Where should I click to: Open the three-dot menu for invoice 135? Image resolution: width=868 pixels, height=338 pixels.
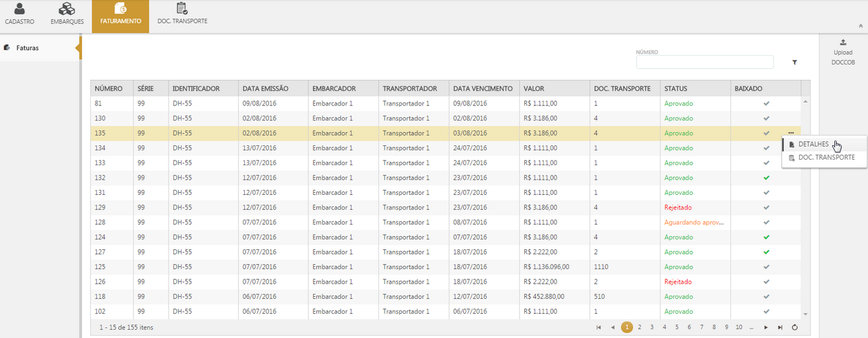791,133
